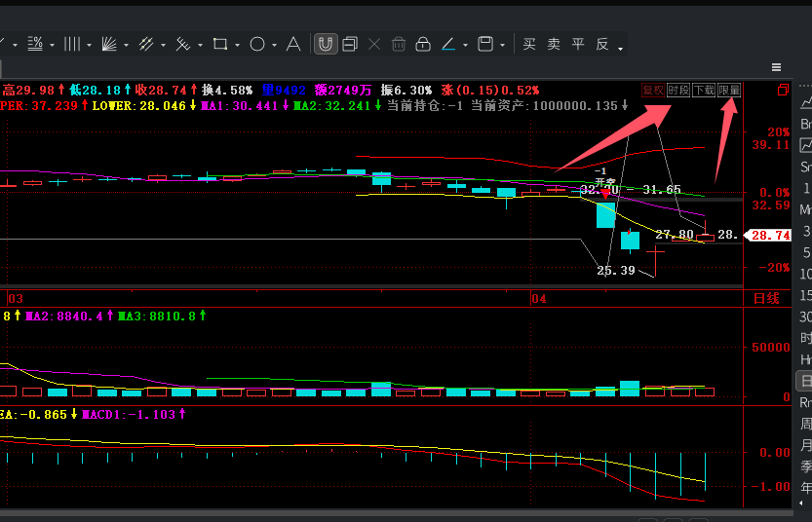
Task: Select the percentage retracement lines tool
Action: [x=35, y=44]
